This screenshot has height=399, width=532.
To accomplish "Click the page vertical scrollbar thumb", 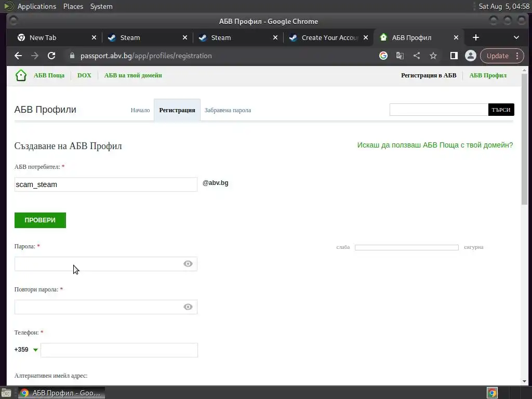I will tap(525, 139).
